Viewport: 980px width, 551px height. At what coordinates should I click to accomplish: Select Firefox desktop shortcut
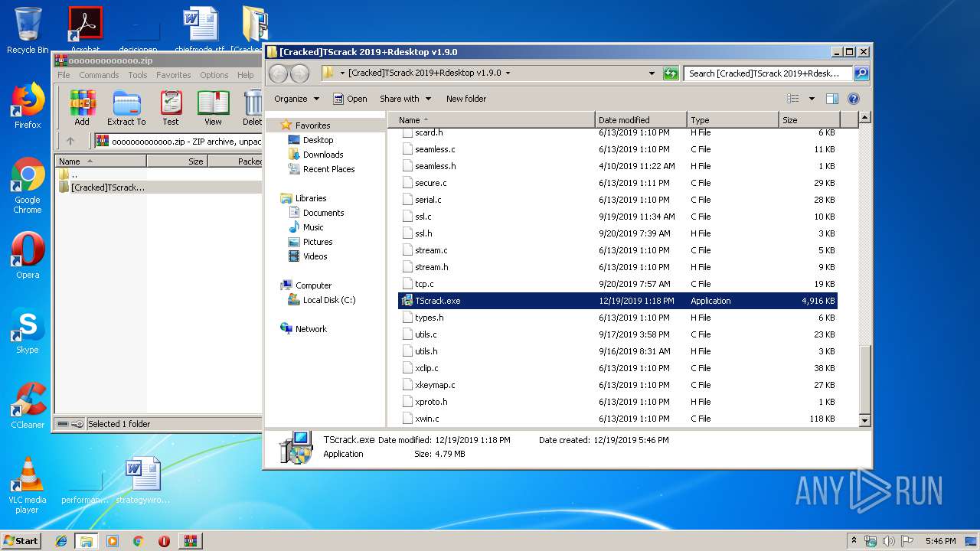coord(28,106)
